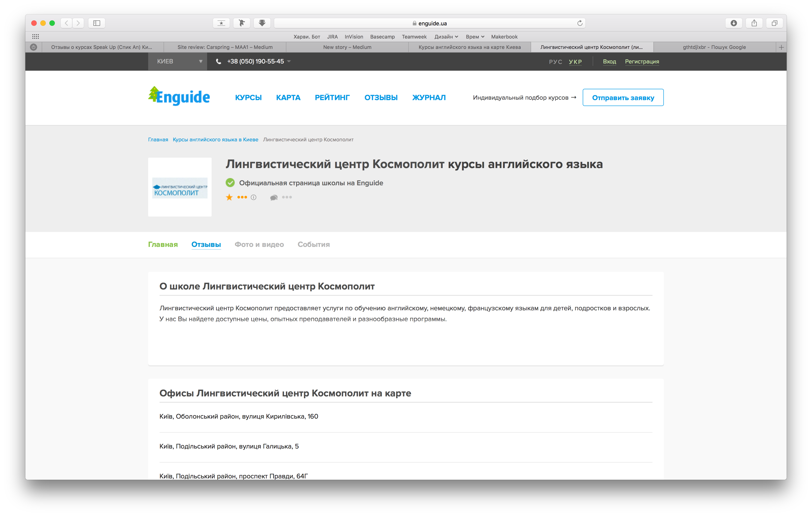Click the Кирилівська, 160 office address

pyautogui.click(x=239, y=417)
